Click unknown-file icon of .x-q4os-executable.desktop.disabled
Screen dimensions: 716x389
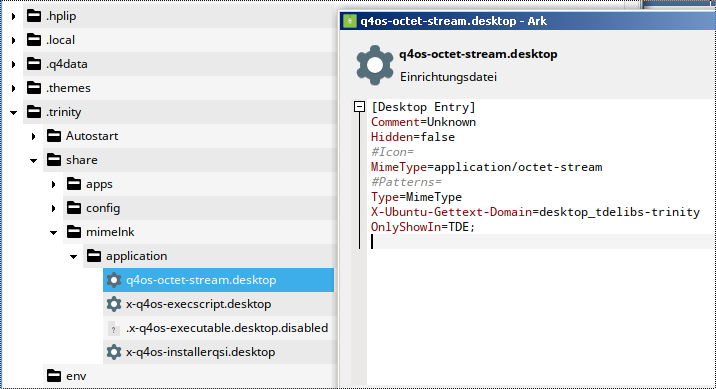coord(114,328)
